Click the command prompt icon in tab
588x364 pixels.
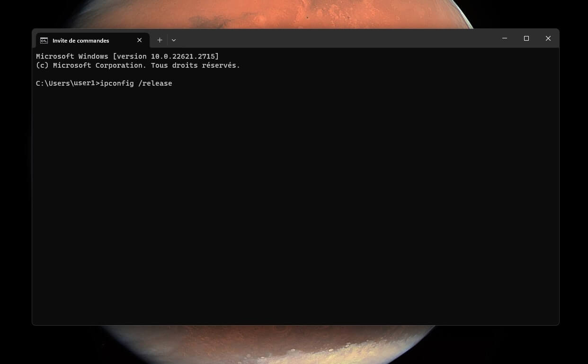[x=44, y=41]
